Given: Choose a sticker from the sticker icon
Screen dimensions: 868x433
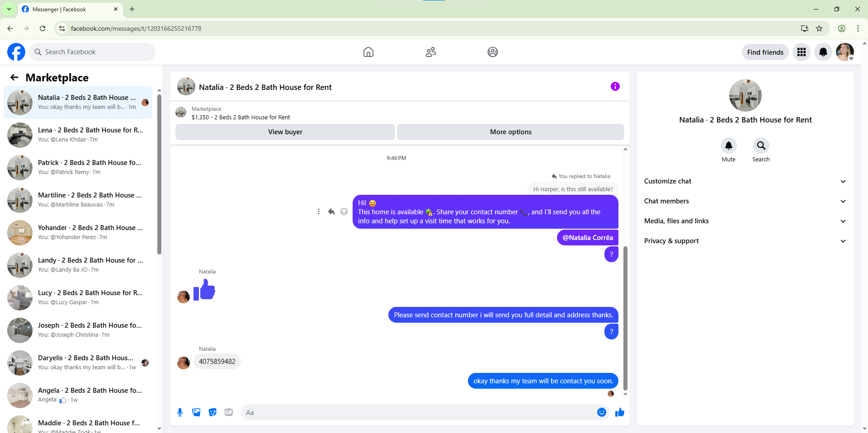Looking at the screenshot, I should pyautogui.click(x=212, y=412).
